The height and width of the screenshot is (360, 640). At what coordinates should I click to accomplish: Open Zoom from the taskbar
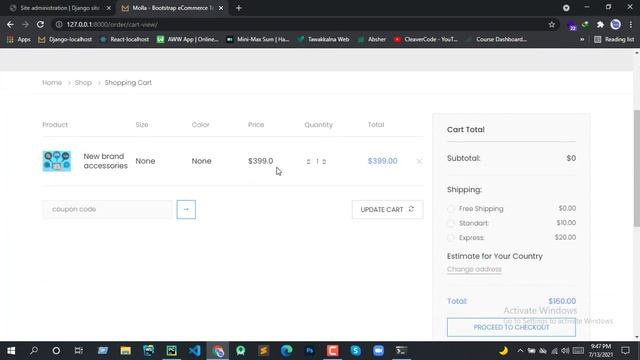tap(378, 351)
